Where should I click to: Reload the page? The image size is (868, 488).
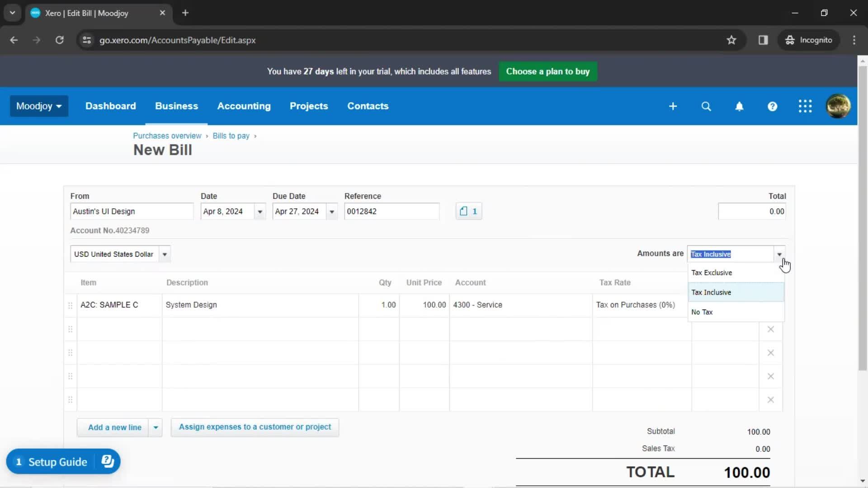click(59, 40)
